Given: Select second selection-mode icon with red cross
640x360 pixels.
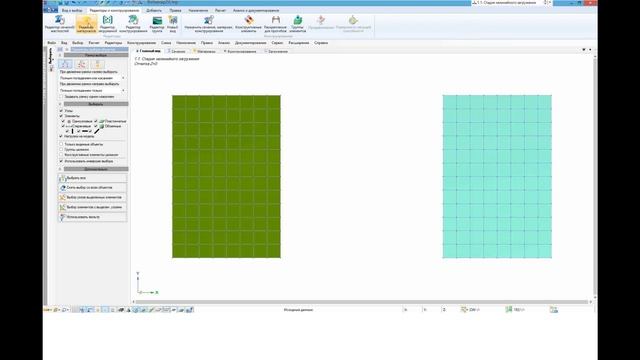Looking at the screenshot, I should coord(82,64).
